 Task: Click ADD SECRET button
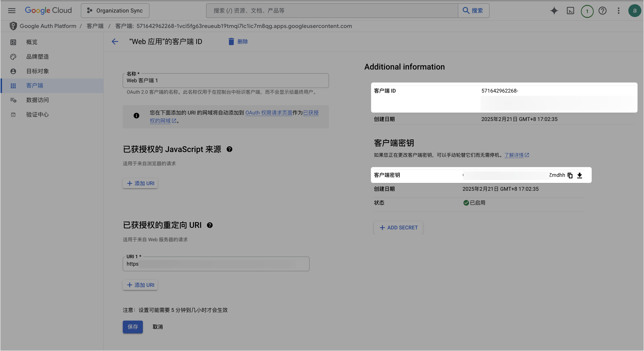(x=398, y=228)
